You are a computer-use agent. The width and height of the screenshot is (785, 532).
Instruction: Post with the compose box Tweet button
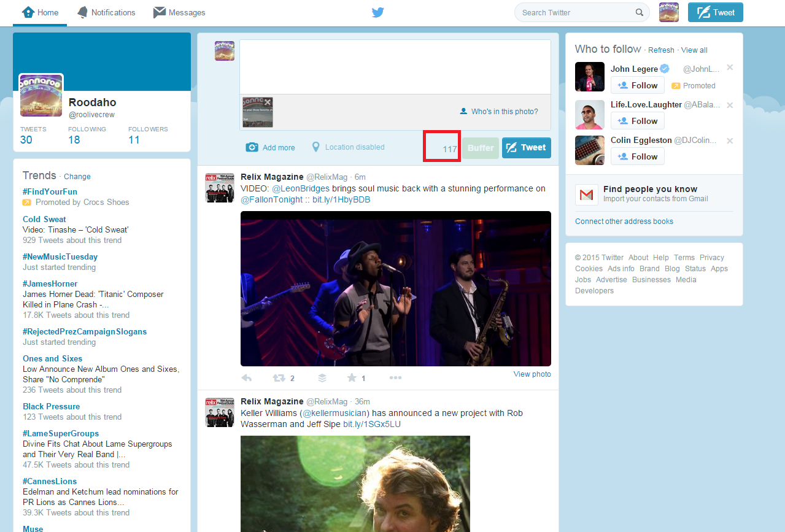[x=527, y=148]
